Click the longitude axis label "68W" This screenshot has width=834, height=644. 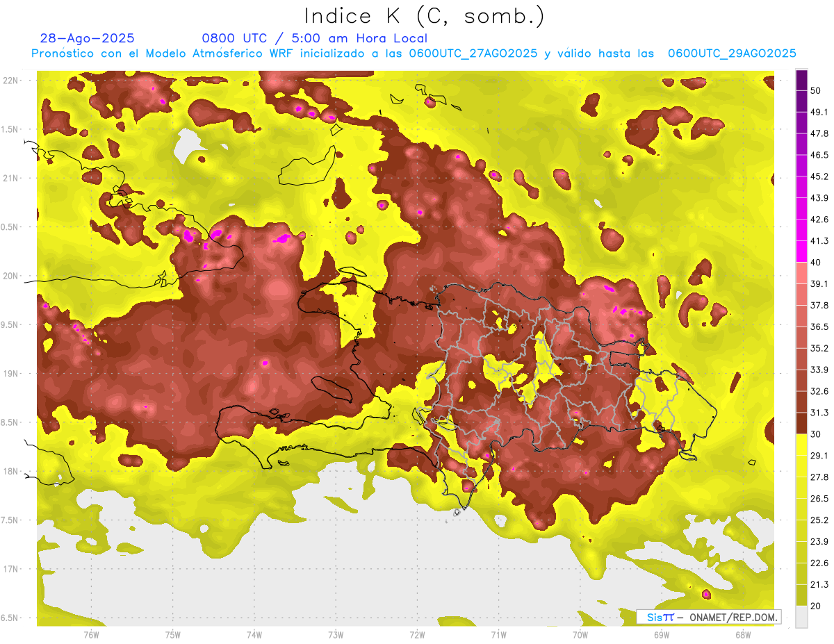point(743,634)
